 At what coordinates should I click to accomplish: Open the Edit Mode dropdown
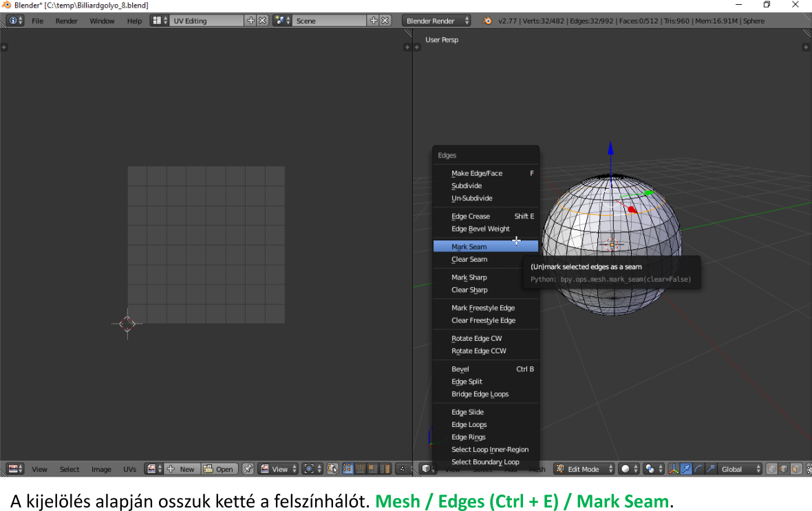(584, 469)
